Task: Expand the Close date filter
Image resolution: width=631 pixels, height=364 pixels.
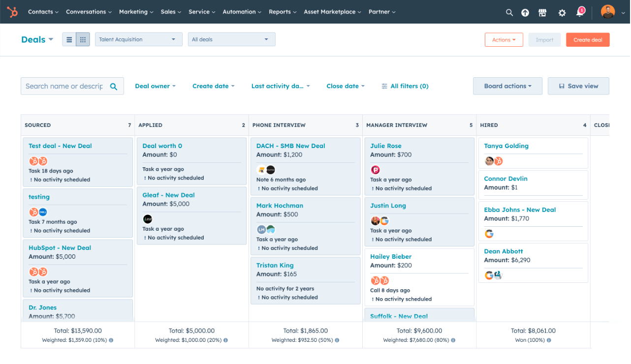Action: [x=345, y=86]
